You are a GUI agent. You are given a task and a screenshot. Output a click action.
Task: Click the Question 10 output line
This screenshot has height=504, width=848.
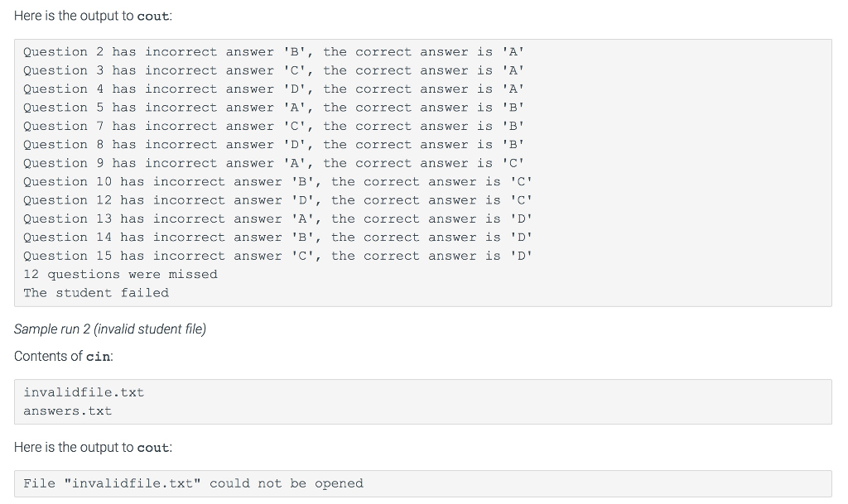[277, 182]
